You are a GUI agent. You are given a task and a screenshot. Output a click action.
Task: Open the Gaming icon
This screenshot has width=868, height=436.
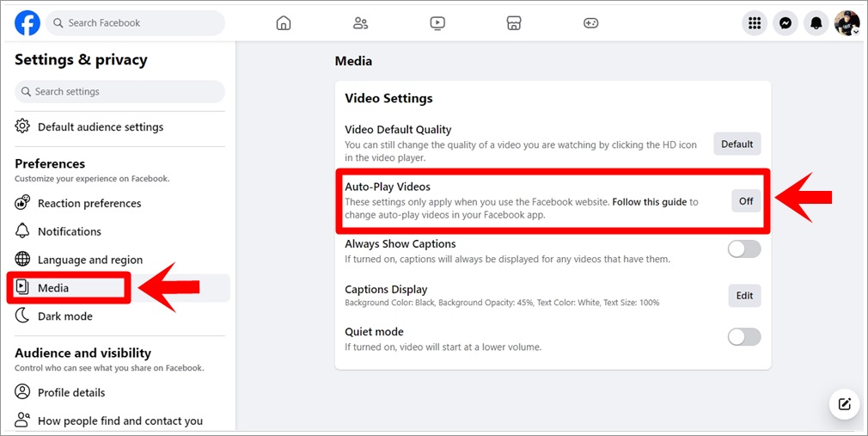click(590, 22)
